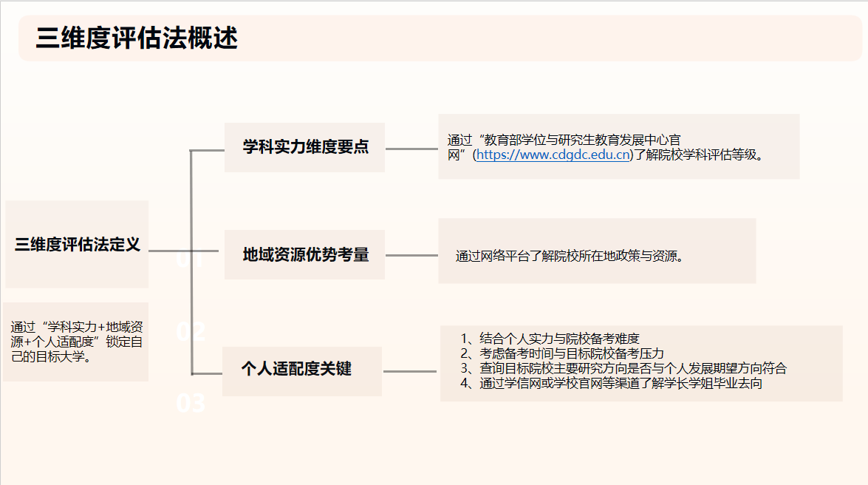The height and width of the screenshot is (485, 868).
Task: Click connector line right of 个人适配度关键
Action: click(411, 371)
